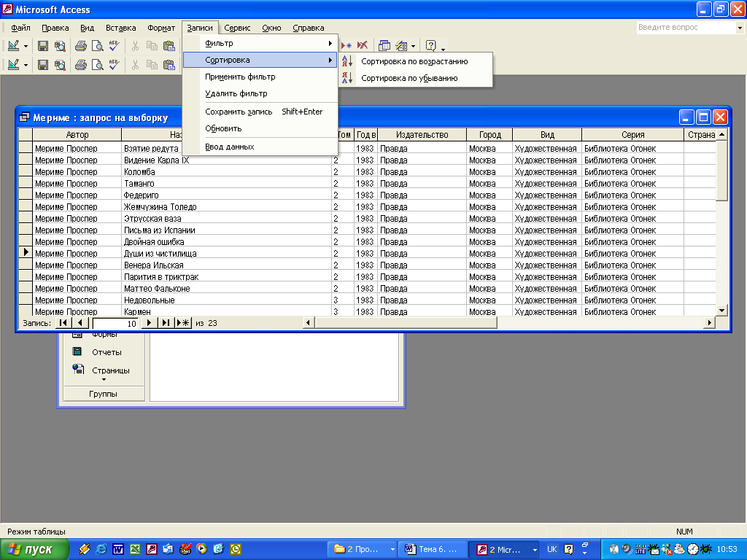The height and width of the screenshot is (560, 747).
Task: Go to first record button
Action: click(x=63, y=323)
